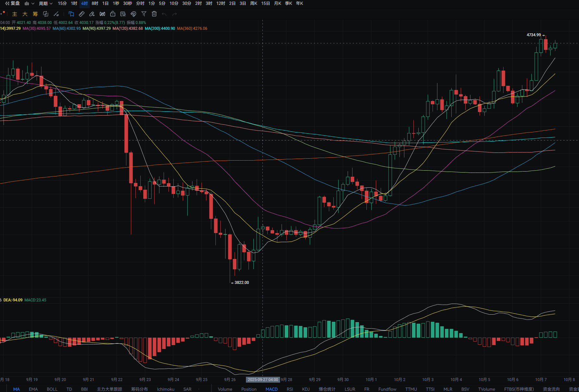Click the lock drawings icon
The height and width of the screenshot is (392, 579).
point(113,14)
